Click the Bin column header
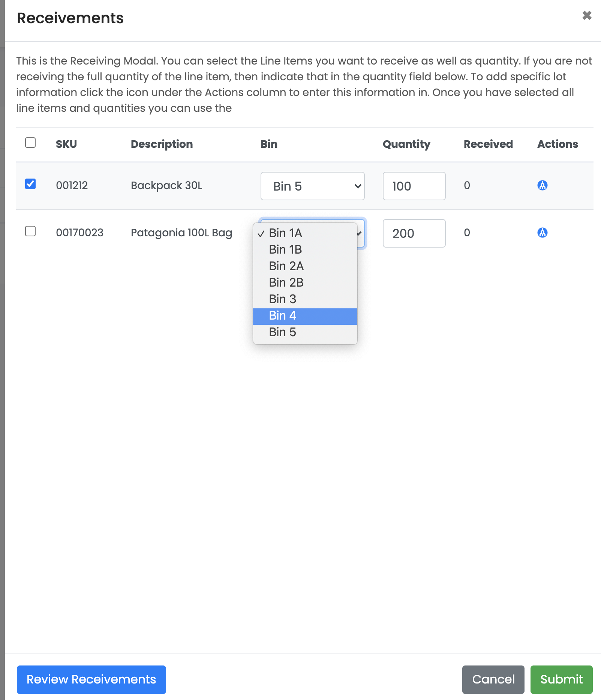Screen dimensions: 601x700 (269, 144)
